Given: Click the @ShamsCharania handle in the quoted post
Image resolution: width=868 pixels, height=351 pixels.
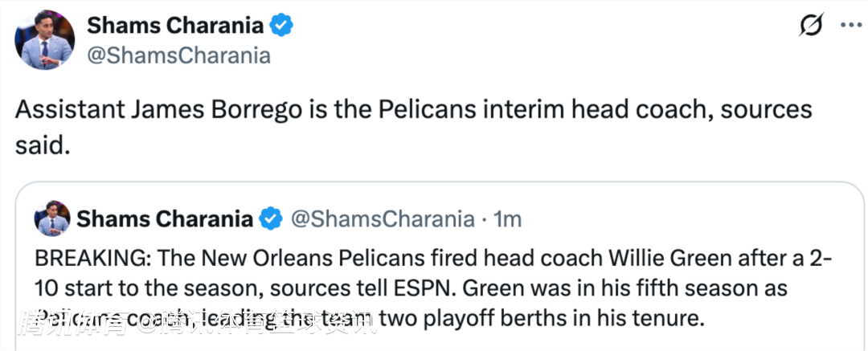Looking at the screenshot, I should tap(382, 218).
